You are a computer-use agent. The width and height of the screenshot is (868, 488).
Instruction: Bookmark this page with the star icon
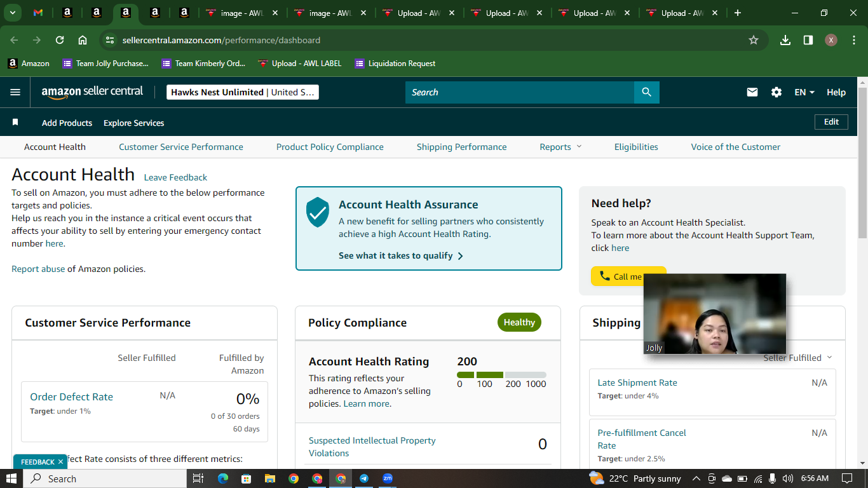754,40
